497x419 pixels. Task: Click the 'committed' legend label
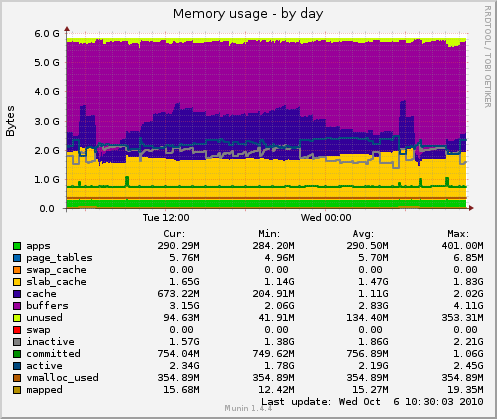53,354
